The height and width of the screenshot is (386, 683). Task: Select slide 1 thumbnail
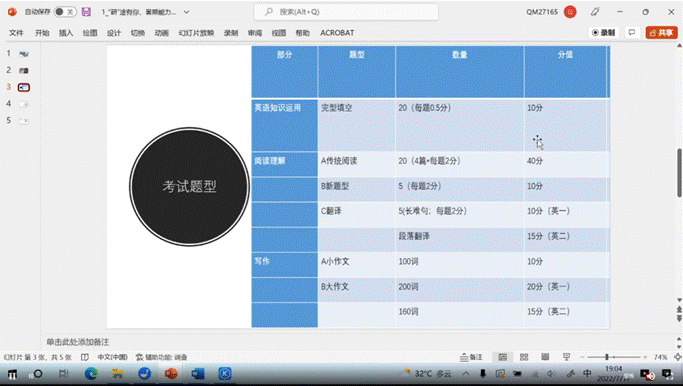pos(24,54)
